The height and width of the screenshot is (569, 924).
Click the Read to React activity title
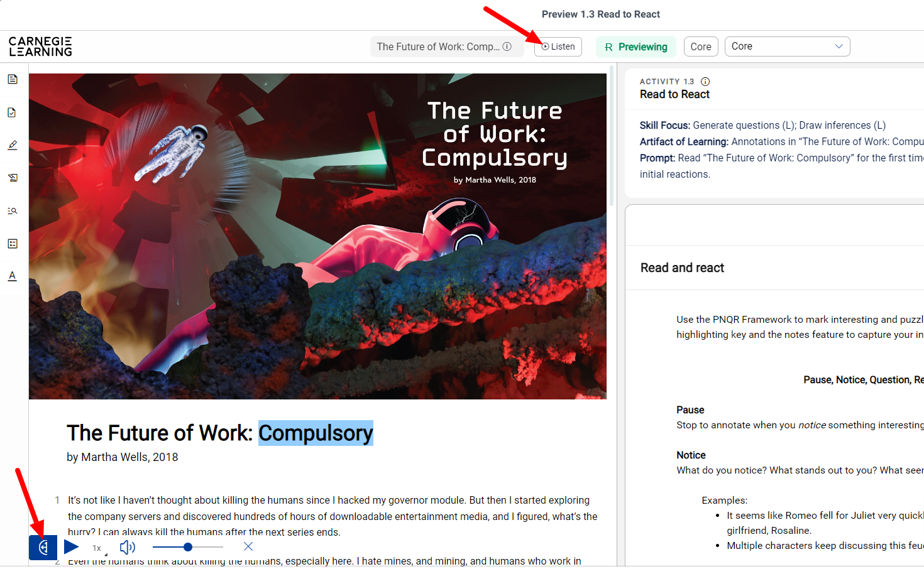[x=674, y=94]
